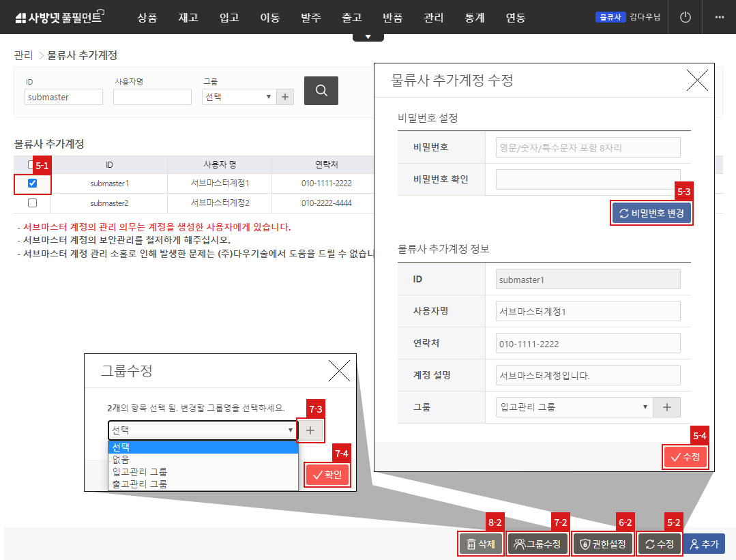Image resolution: width=736 pixels, height=560 pixels.
Task: Open the 관리 menu in the navigation bar
Action: (x=433, y=18)
